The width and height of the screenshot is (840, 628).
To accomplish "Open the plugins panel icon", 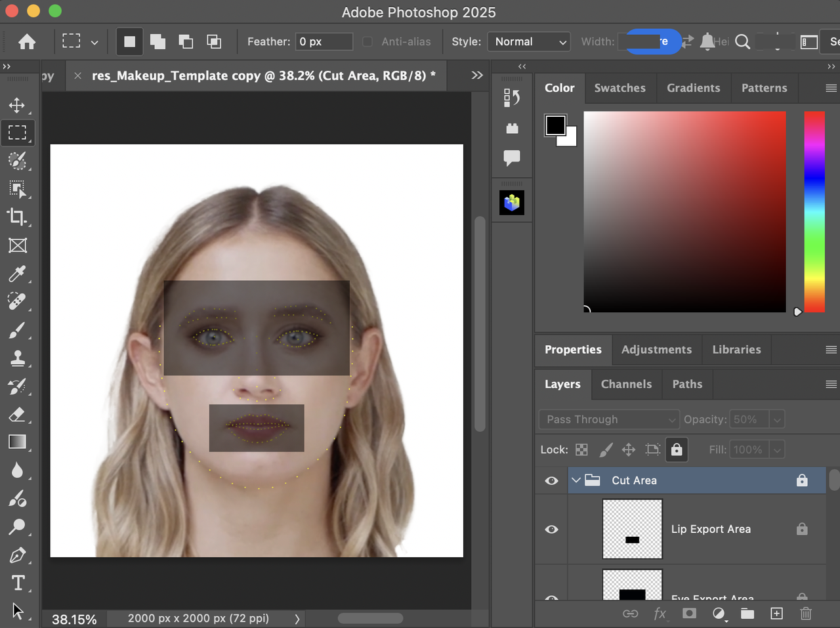I will pos(512,129).
